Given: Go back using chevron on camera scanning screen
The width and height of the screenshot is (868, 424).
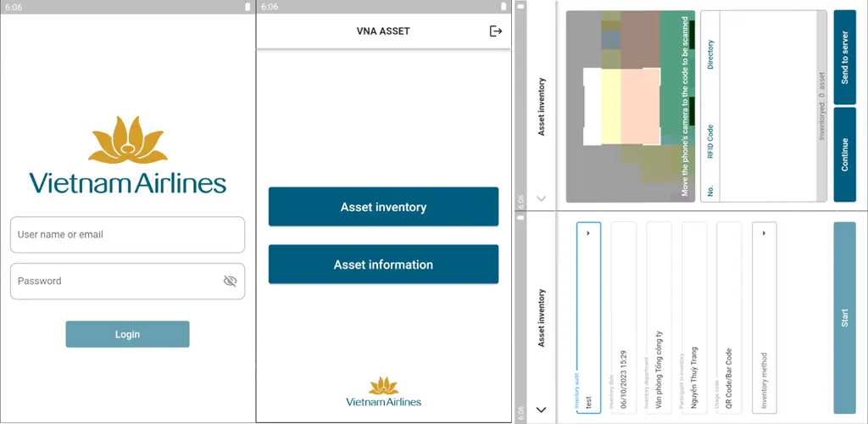Looking at the screenshot, I should click(x=542, y=198).
